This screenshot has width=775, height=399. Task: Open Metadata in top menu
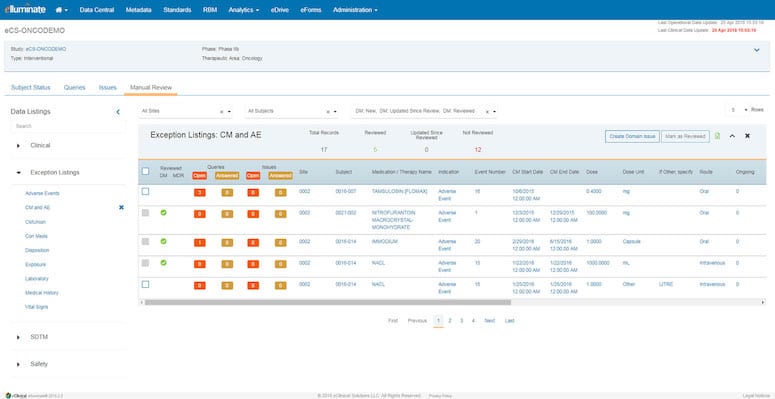pyautogui.click(x=138, y=10)
